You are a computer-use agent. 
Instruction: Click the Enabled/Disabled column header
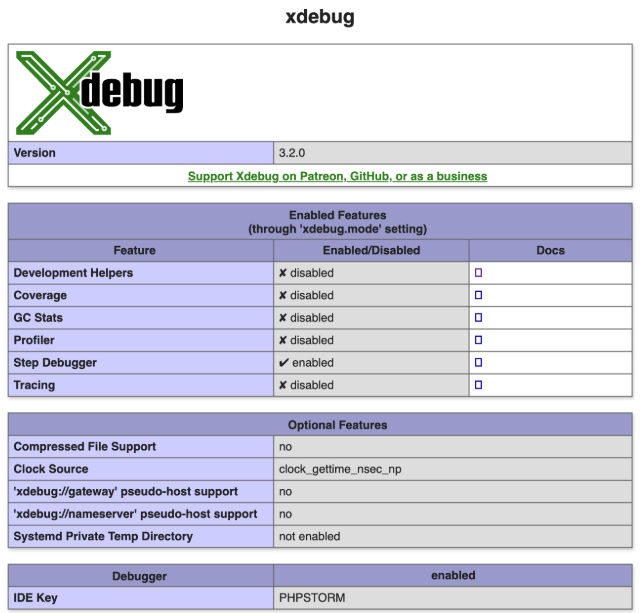click(371, 251)
